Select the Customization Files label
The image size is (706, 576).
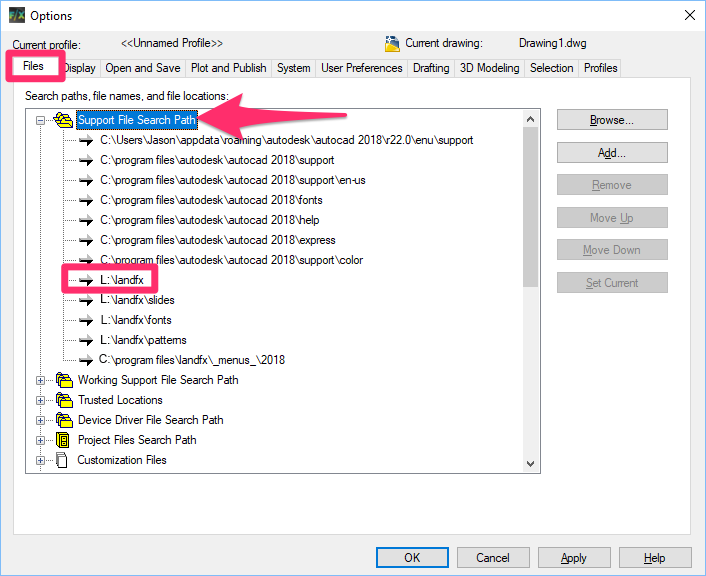[122, 460]
